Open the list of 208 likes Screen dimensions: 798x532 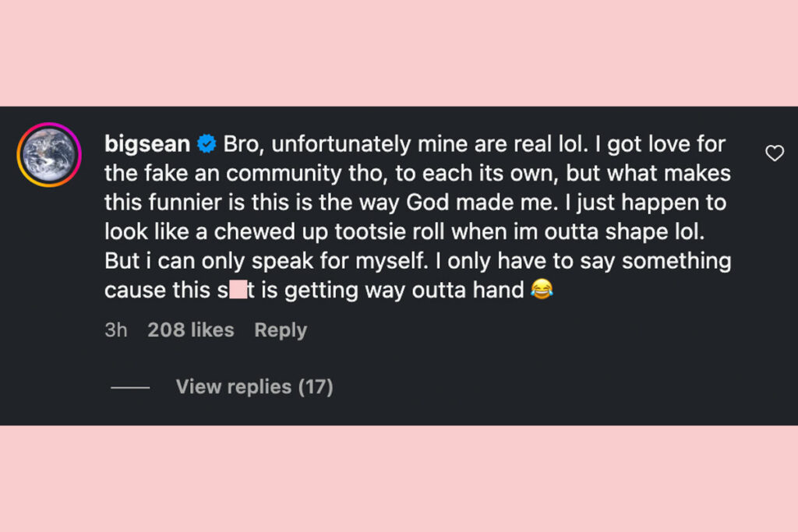(190, 329)
